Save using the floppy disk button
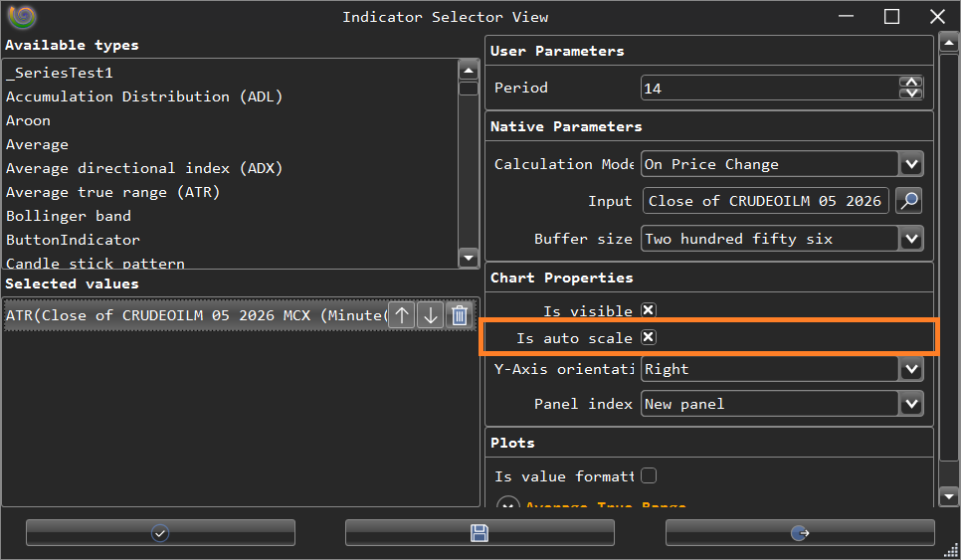 coord(480,533)
